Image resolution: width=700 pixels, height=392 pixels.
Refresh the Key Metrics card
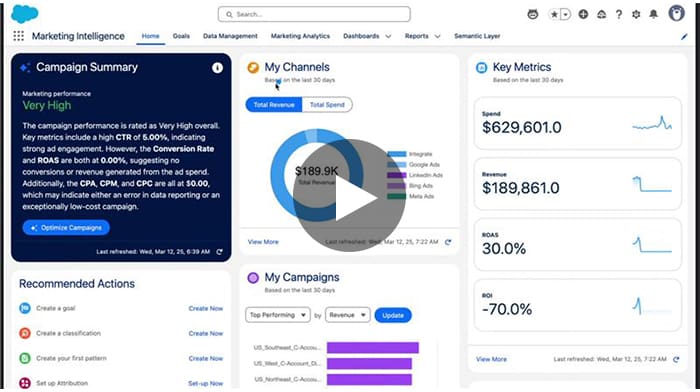pos(676,359)
